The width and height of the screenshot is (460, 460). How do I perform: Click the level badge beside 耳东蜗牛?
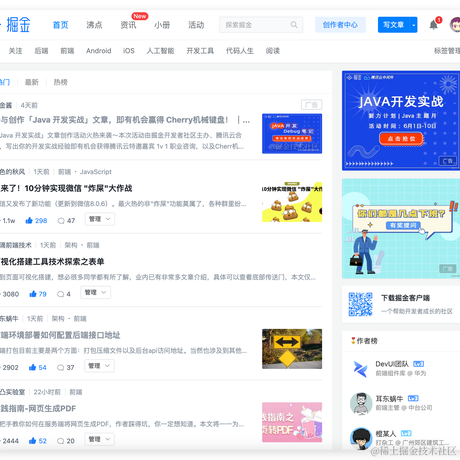click(x=413, y=398)
